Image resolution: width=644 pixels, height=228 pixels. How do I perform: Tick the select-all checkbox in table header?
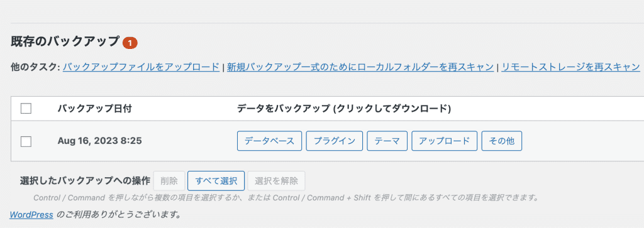coord(26,109)
